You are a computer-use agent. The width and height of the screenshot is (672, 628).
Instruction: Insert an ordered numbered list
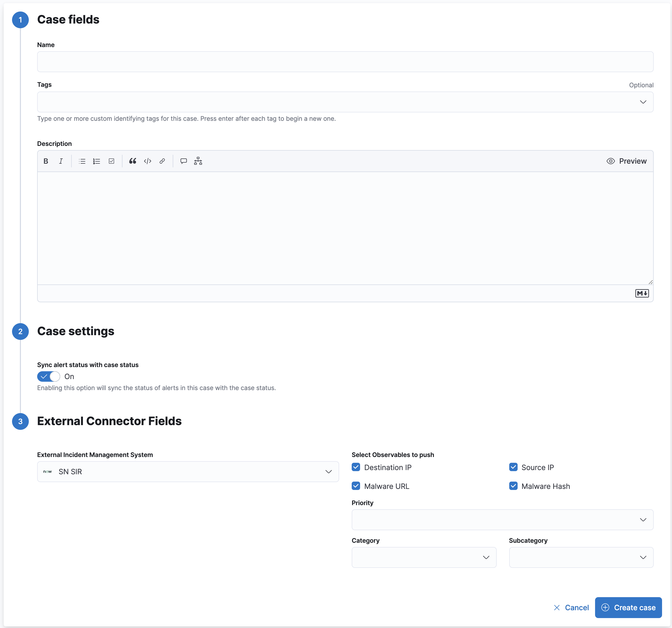[x=97, y=161]
